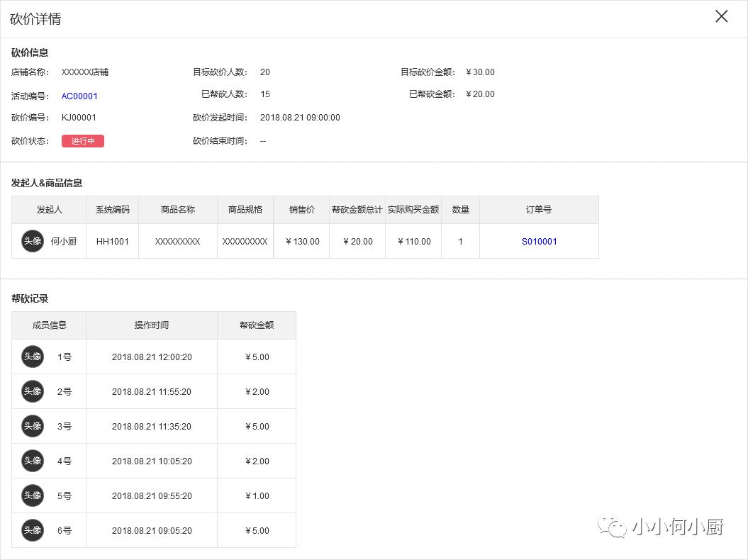748x560 pixels.
Task: Click member 6号's avatar icon
Action: point(32,530)
